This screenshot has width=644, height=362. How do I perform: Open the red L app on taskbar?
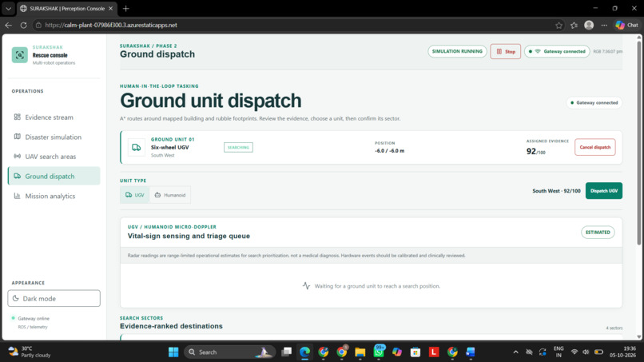(x=434, y=352)
